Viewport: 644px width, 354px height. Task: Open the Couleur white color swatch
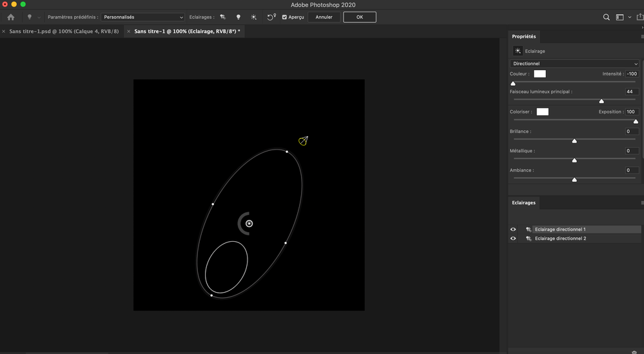click(540, 74)
